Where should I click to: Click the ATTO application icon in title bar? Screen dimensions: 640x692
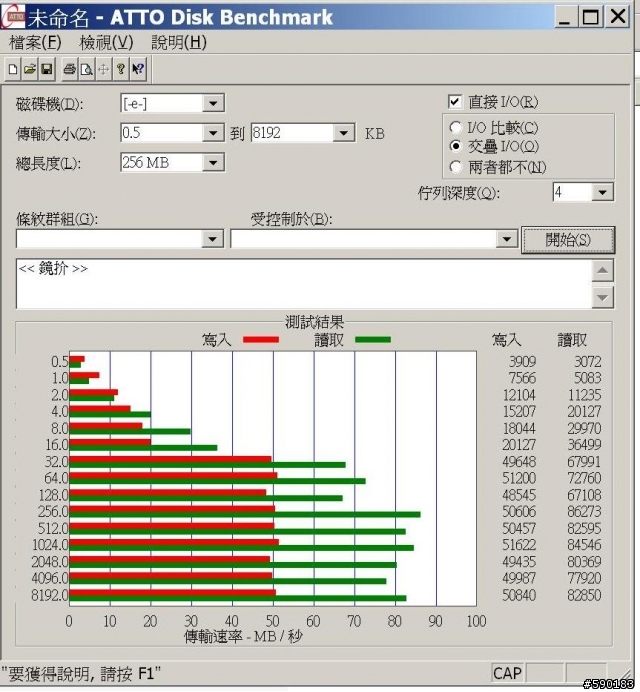pyautogui.click(x=12, y=16)
